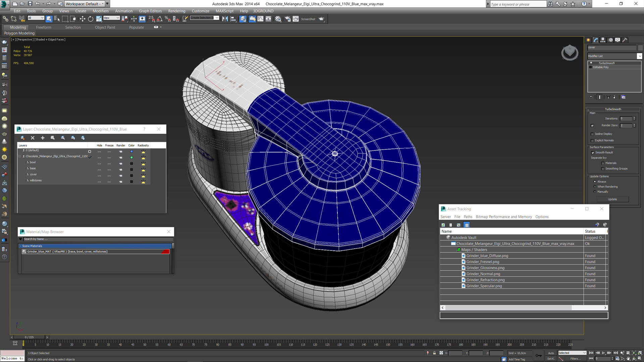
Task: Delete highlighted layer using X icon
Action: pos(33,138)
